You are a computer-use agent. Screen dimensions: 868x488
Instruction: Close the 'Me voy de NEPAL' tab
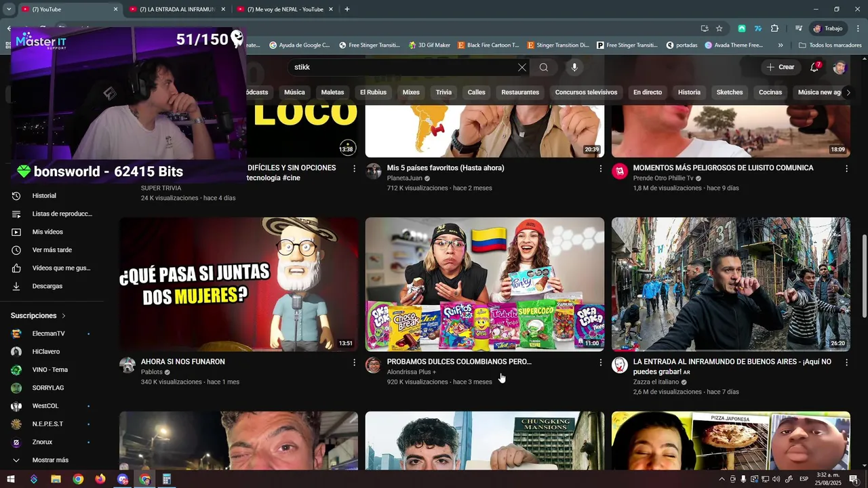[331, 9]
